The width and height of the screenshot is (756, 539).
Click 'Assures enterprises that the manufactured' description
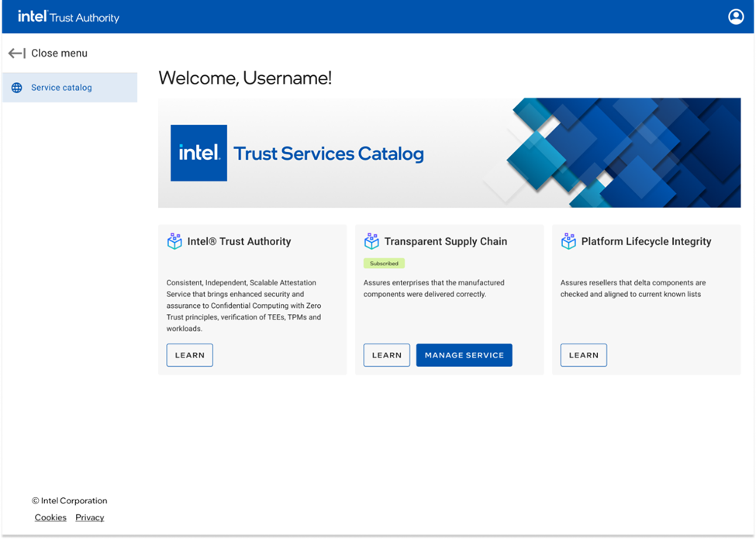(x=434, y=289)
